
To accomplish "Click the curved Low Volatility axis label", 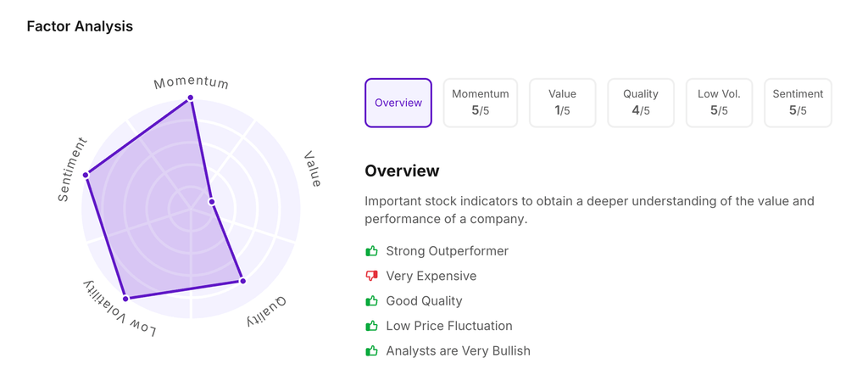I will pyautogui.click(x=120, y=310).
